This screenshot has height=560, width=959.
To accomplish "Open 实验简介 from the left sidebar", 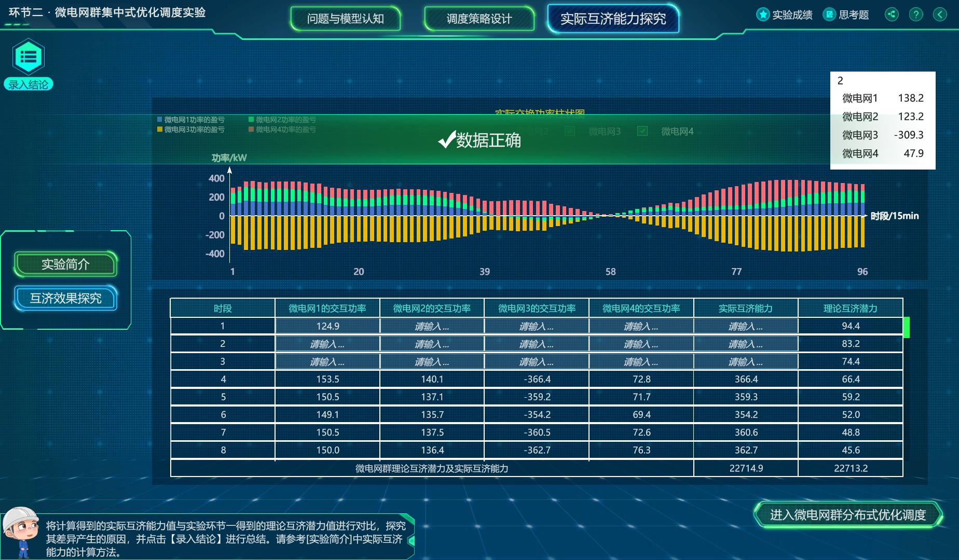I will point(66,264).
